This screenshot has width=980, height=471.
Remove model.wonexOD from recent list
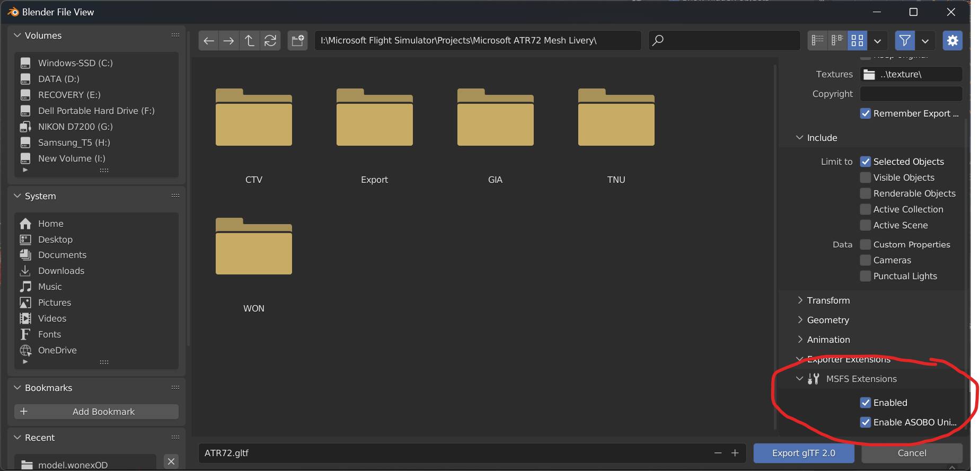click(171, 461)
